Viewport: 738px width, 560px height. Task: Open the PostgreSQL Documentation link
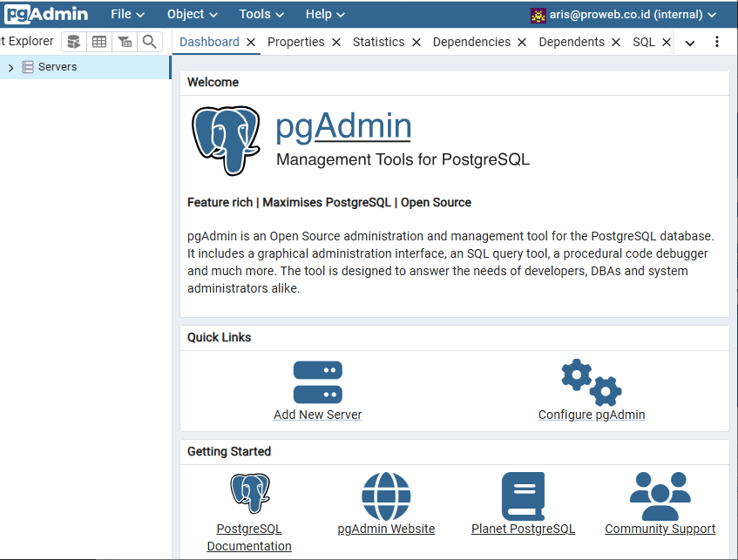coord(249,537)
